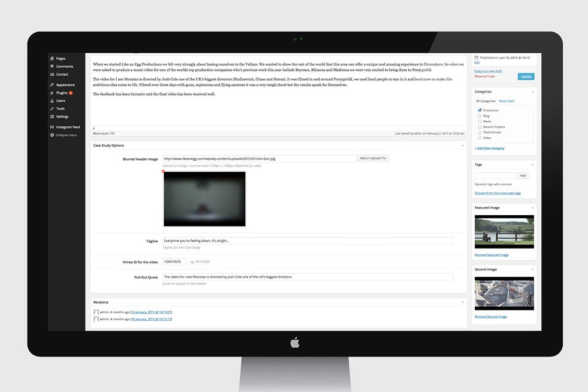Image resolution: width=588 pixels, height=392 pixels.
Task: Open Tools via the wrench icon
Action: pos(52,108)
